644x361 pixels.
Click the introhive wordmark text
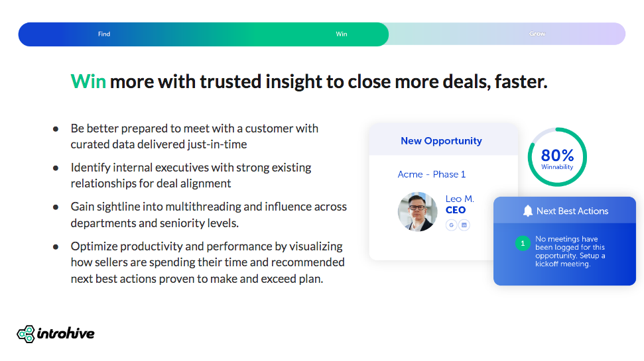pos(65,333)
